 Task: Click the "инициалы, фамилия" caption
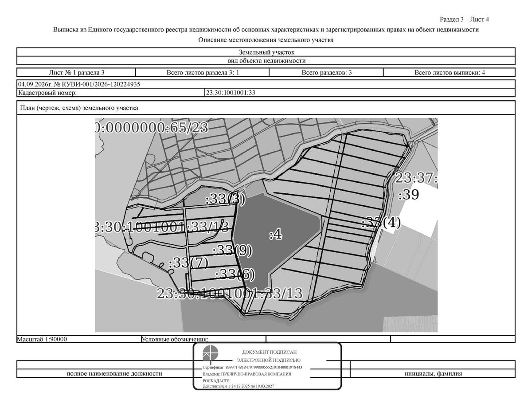pyautogui.click(x=433, y=374)
